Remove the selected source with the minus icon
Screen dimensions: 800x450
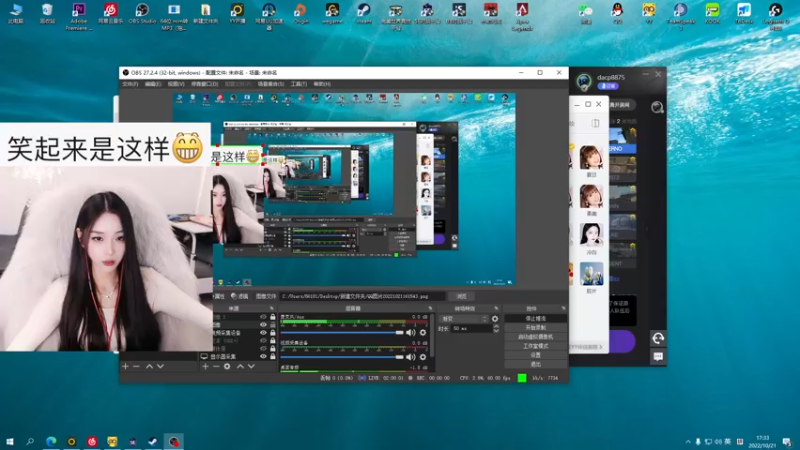tap(216, 366)
